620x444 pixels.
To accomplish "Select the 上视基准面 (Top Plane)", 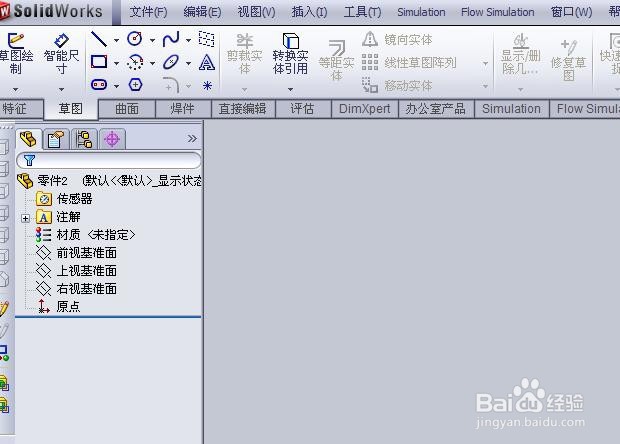I will coord(76,270).
